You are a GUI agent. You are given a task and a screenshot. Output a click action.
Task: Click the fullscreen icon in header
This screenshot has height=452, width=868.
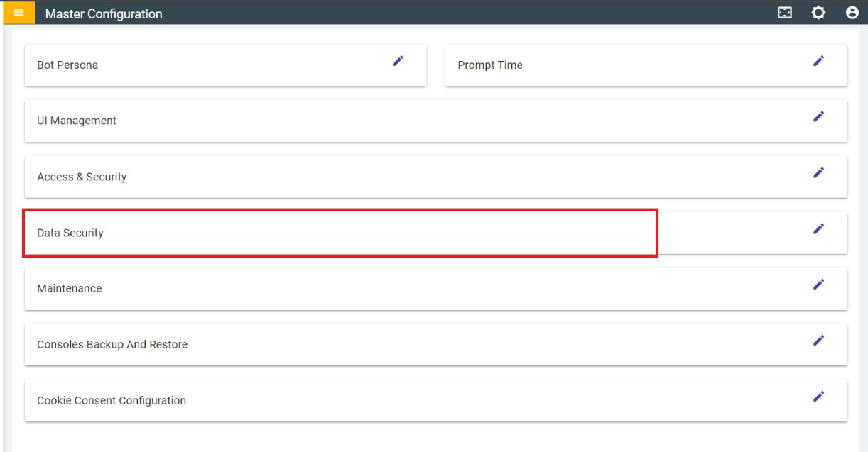coord(785,13)
